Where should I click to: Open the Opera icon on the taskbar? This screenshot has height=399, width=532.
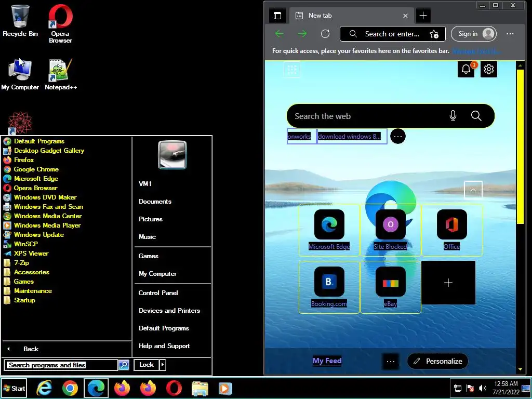(x=174, y=389)
